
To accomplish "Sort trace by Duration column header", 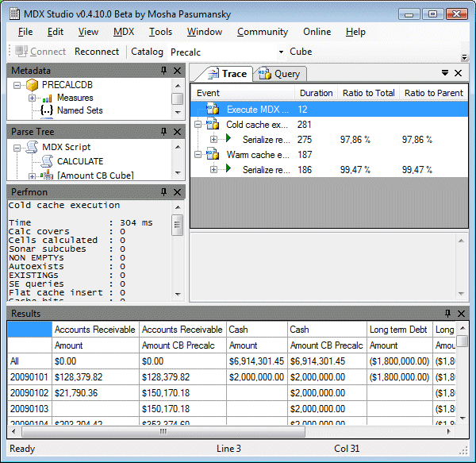I will [316, 93].
